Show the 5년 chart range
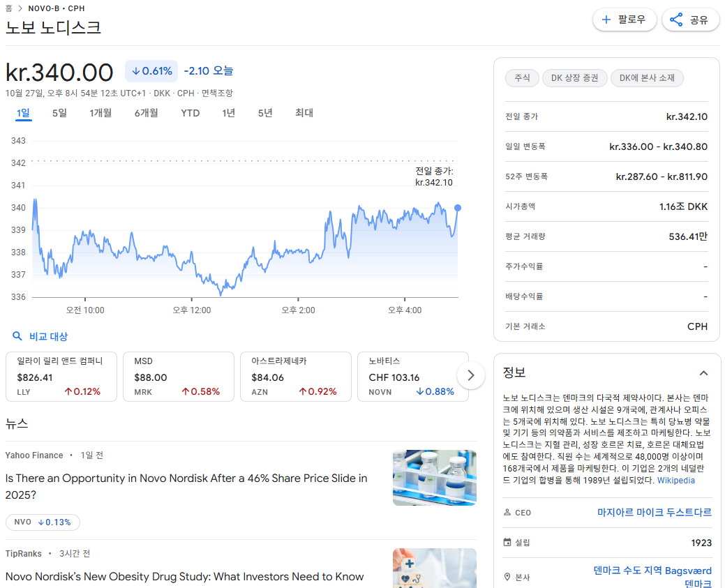This screenshot has height=588, width=725. click(265, 113)
